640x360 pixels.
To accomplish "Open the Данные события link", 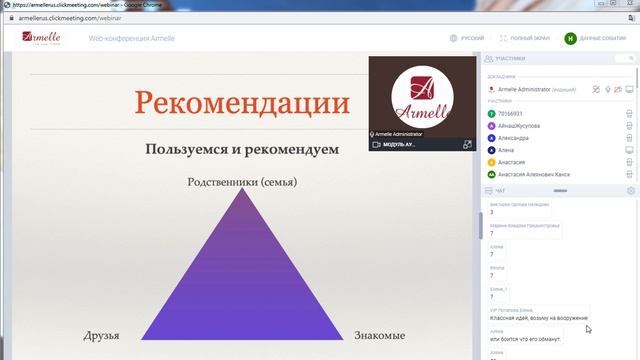I will click(602, 38).
